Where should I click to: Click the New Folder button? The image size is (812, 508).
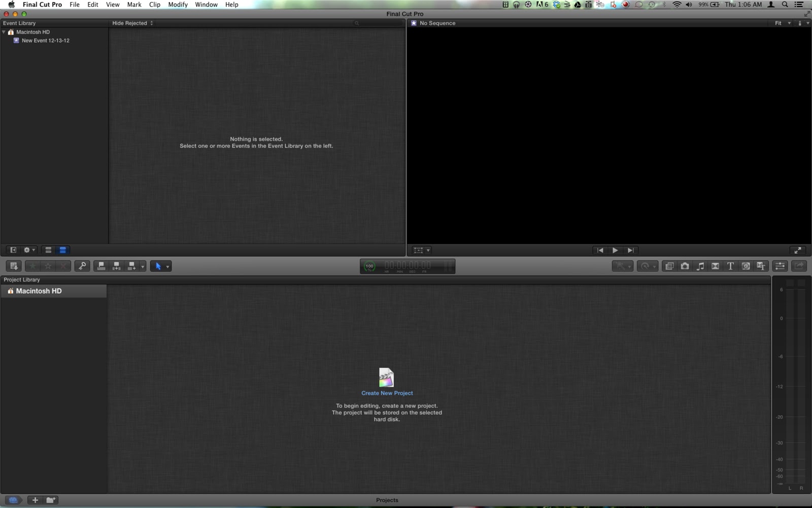pos(51,500)
